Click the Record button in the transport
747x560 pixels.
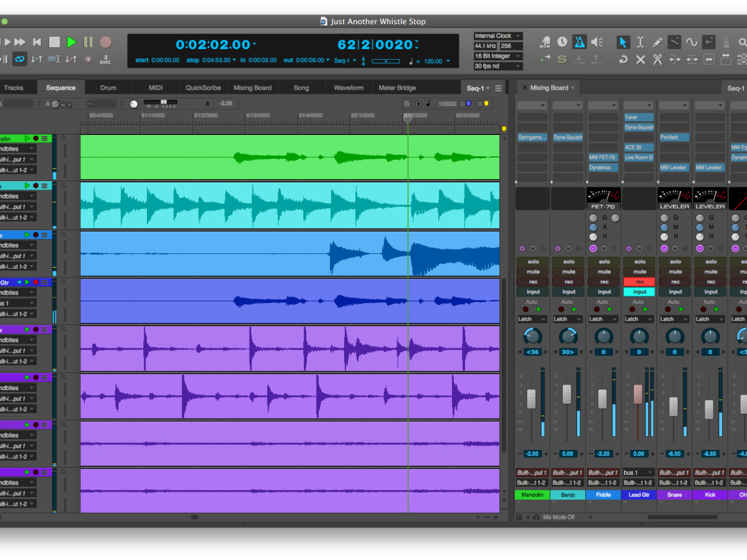click(106, 42)
